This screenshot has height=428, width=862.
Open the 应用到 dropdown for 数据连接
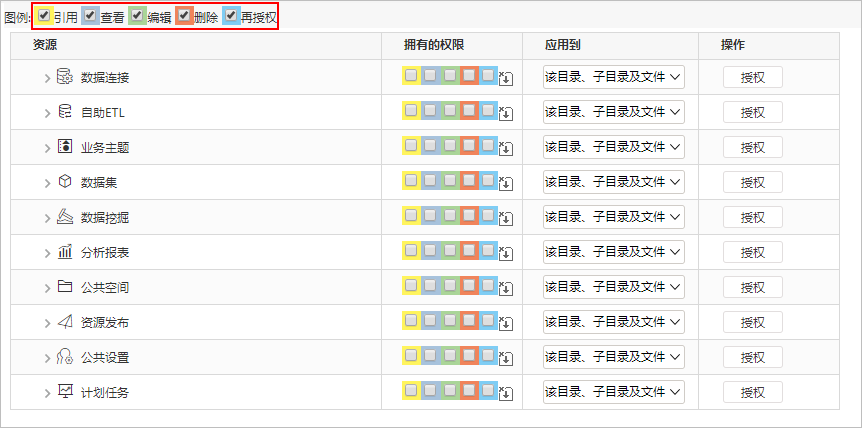(614, 77)
